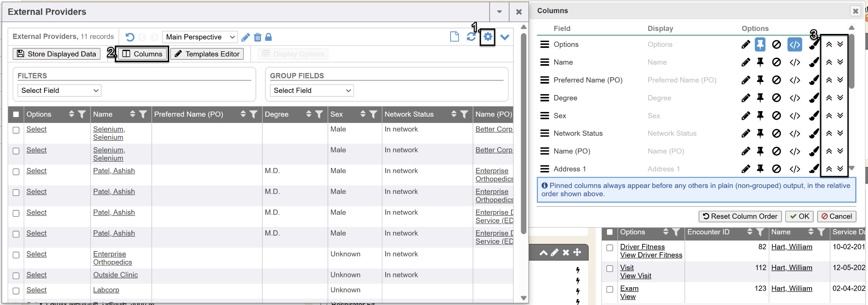This screenshot has height=305, width=868.
Task: Open the Main Perspective dropdown
Action: coord(200,37)
